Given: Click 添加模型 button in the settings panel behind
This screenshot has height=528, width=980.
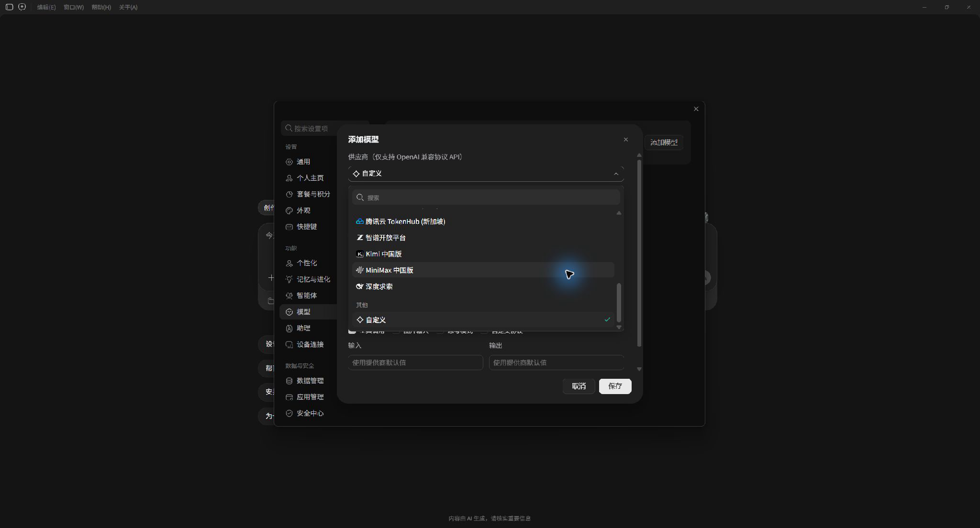Looking at the screenshot, I should (664, 143).
